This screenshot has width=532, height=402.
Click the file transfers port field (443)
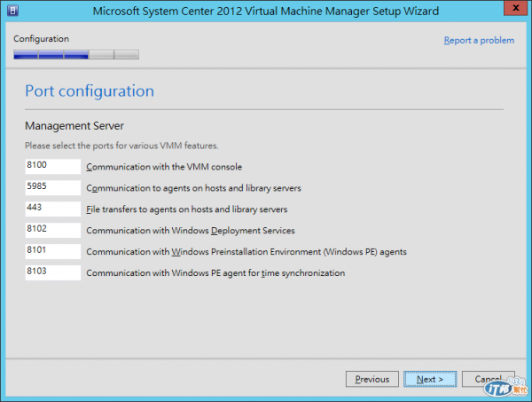point(52,209)
